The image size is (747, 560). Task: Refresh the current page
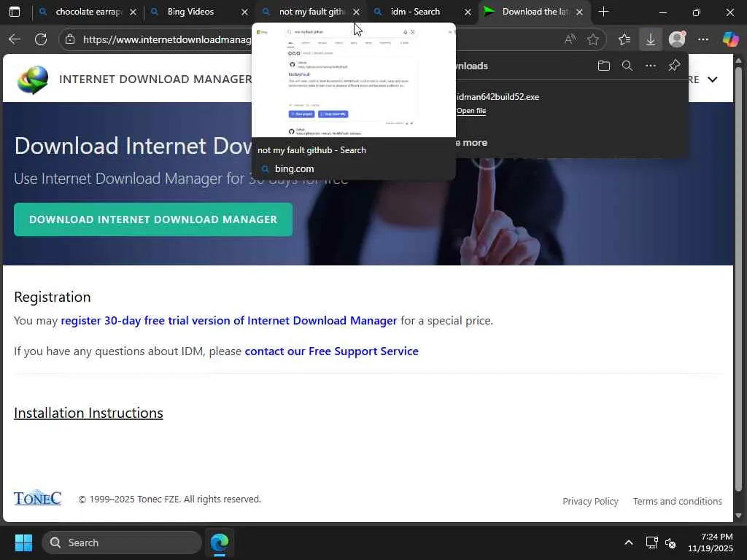point(41,39)
